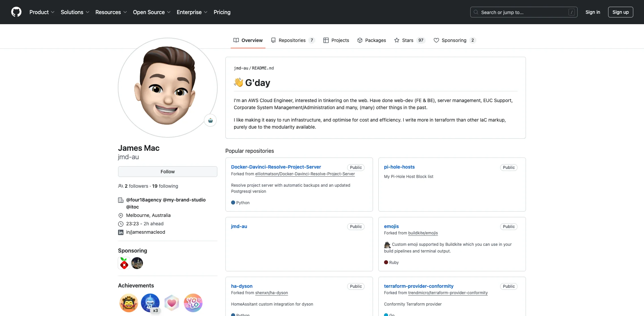Open the Projects tab
The width and height of the screenshot is (644, 316).
coord(336,40)
